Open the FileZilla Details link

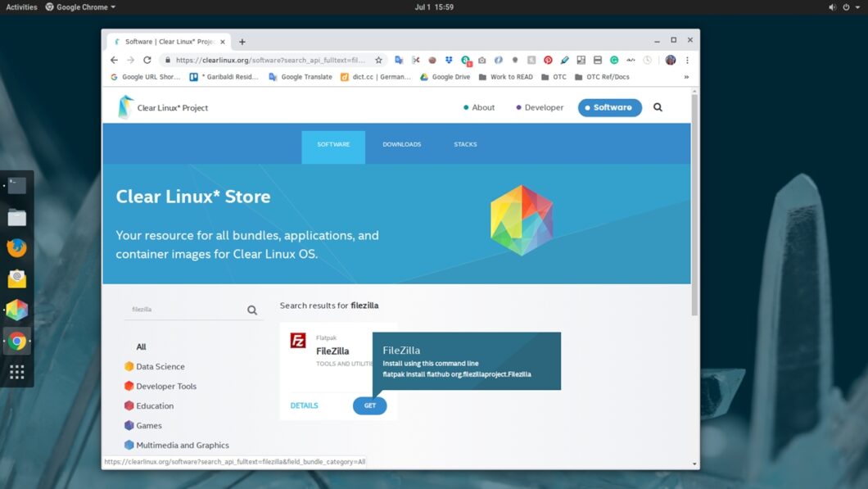coord(304,405)
